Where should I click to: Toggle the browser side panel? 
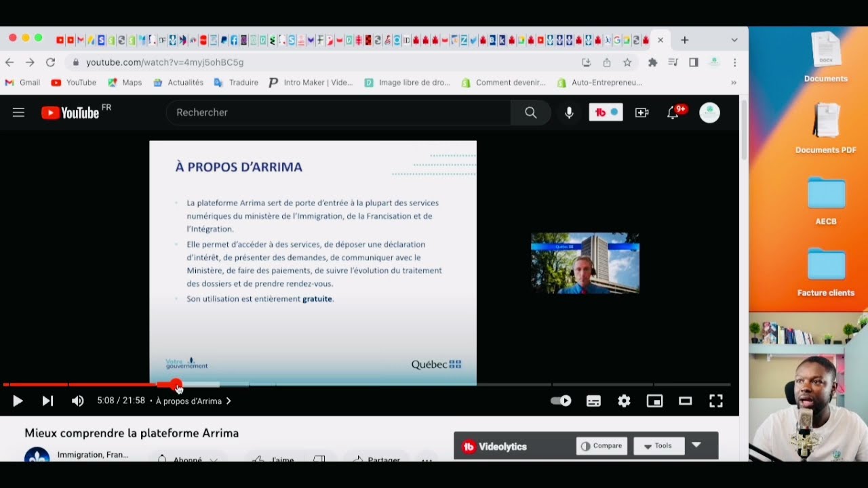pos(693,62)
